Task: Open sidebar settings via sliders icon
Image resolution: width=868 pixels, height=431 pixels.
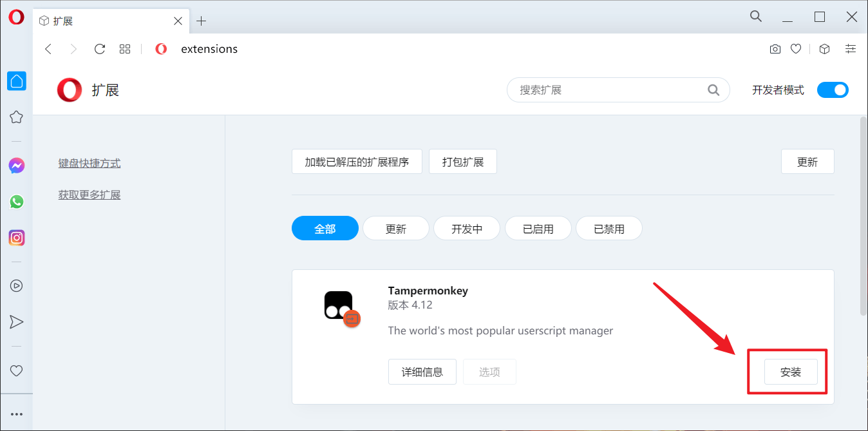Action: (x=850, y=48)
